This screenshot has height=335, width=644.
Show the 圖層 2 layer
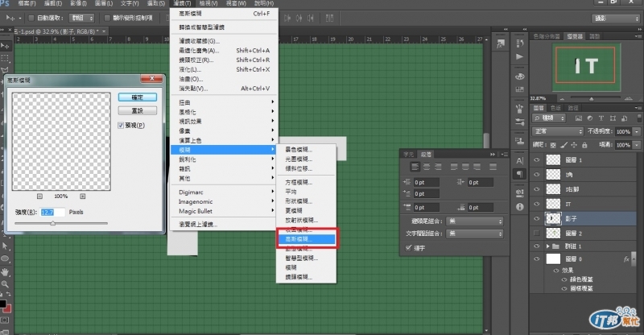tap(536, 233)
